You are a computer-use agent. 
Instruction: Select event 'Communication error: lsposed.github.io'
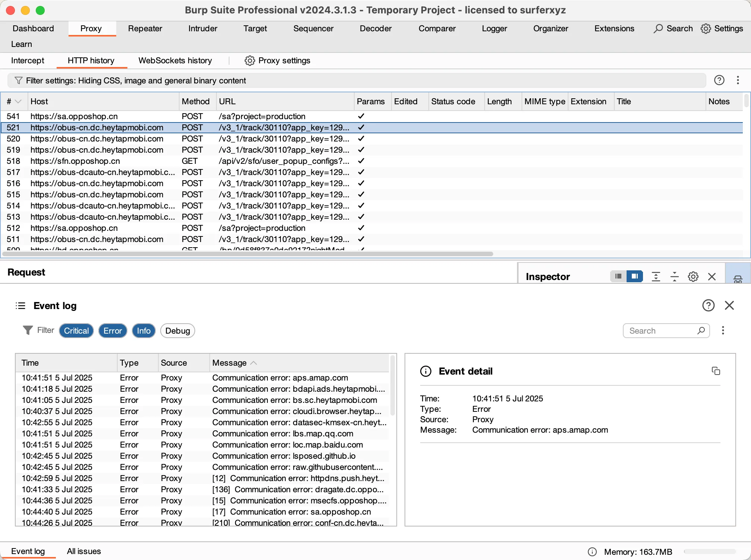(x=202, y=456)
